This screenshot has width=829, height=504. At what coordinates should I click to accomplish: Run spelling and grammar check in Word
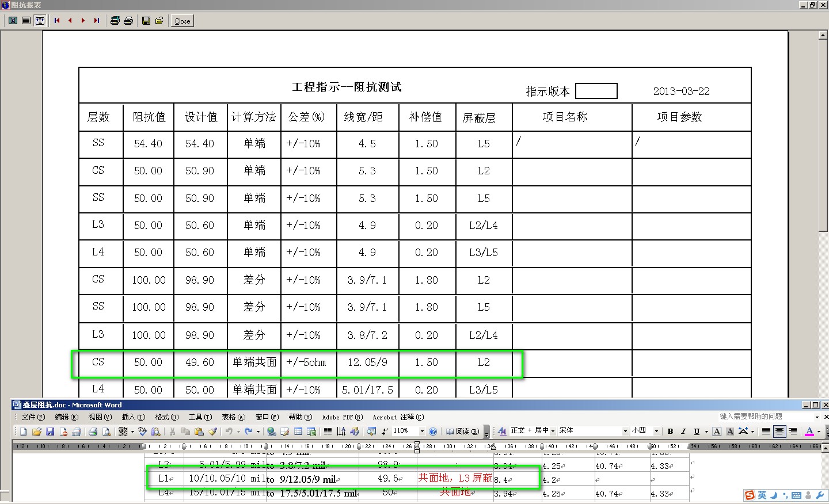[x=142, y=432]
